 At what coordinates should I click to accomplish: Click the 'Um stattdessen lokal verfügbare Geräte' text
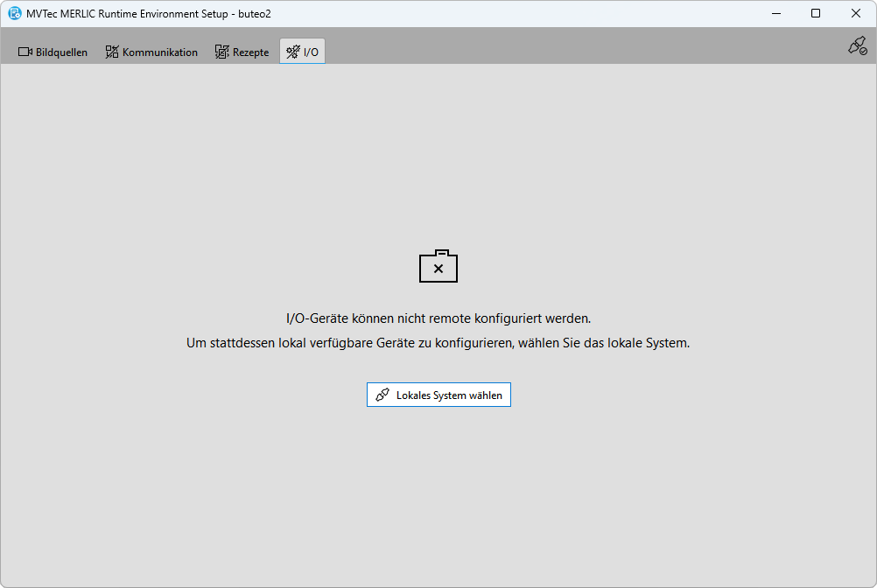[438, 343]
